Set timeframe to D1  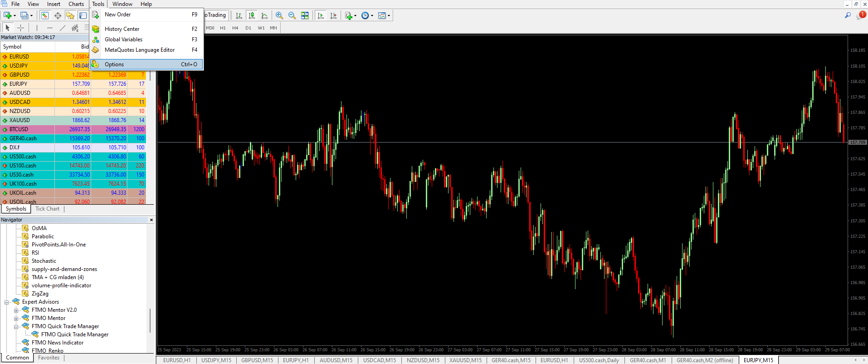point(248,28)
